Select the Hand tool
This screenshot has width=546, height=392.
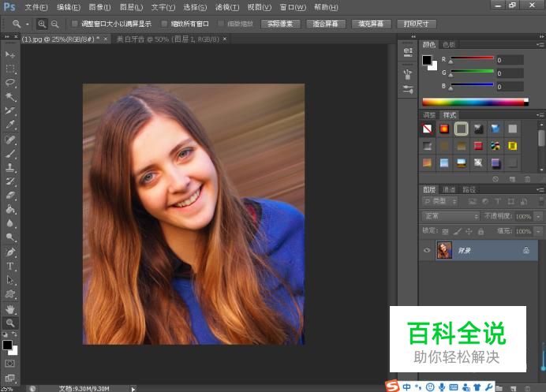click(x=10, y=309)
